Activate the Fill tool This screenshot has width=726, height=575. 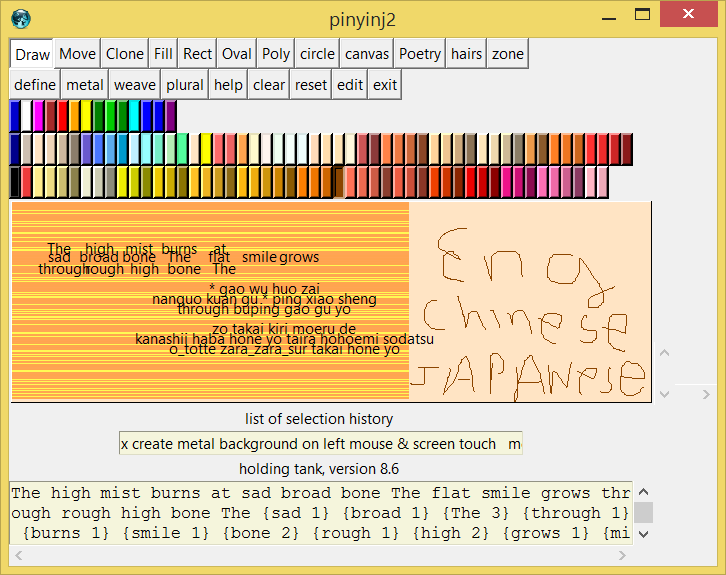(163, 54)
